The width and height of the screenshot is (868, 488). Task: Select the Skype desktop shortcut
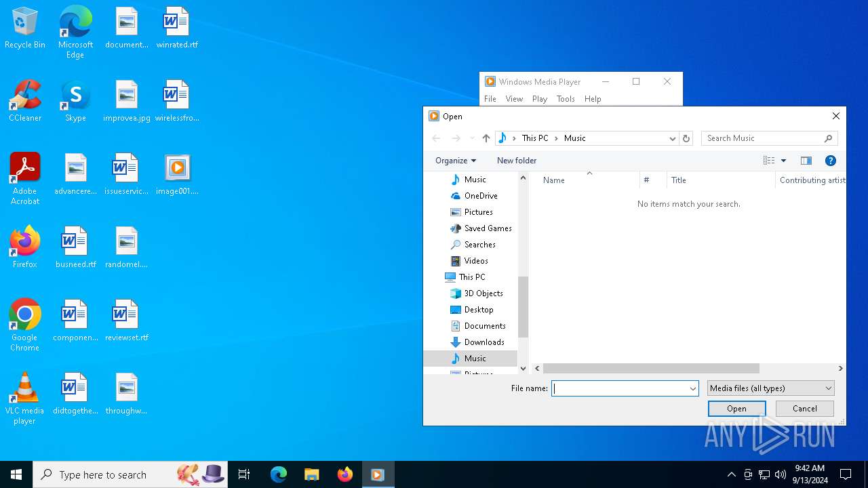75,101
